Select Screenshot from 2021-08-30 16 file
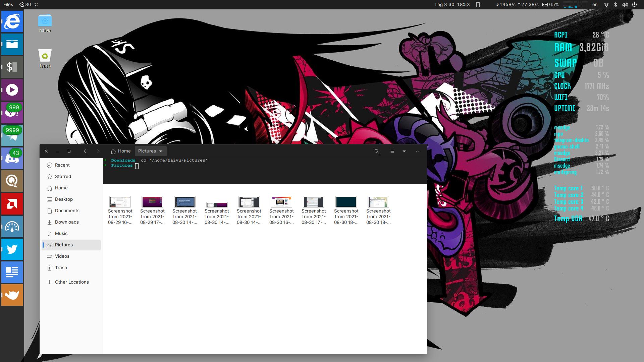Screen dimensions: 644x362 [281, 210]
